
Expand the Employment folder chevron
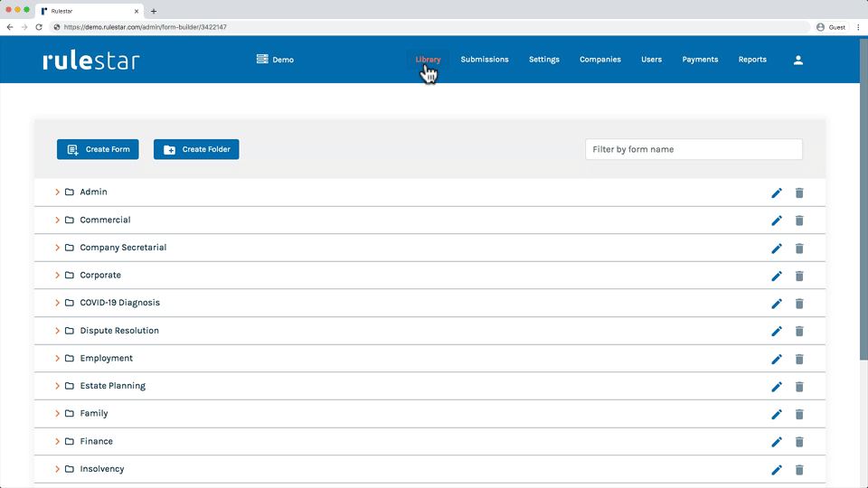point(57,358)
